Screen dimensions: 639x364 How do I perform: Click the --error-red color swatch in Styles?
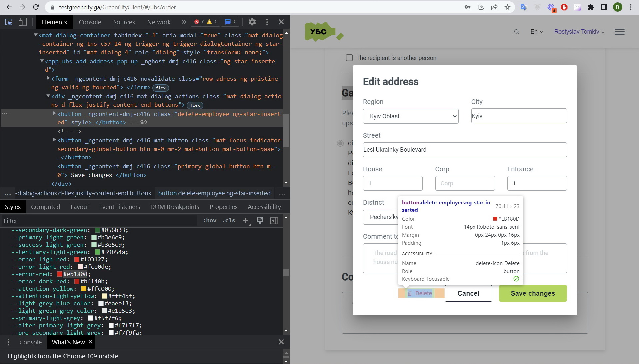[x=59, y=274]
